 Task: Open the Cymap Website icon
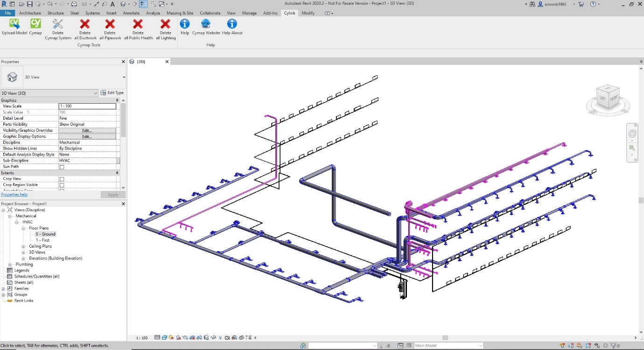[x=206, y=24]
